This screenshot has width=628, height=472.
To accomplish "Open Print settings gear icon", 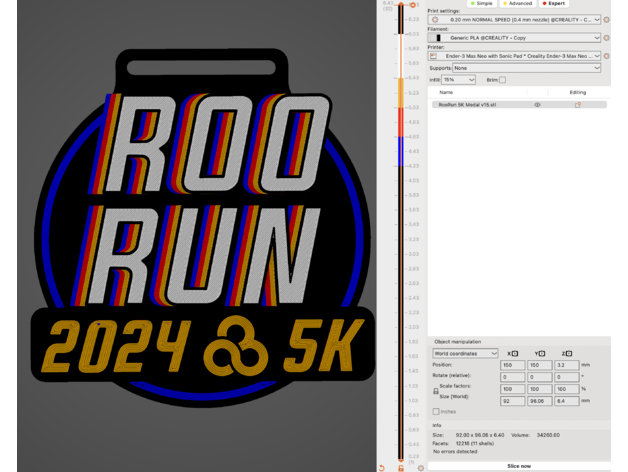I will 606,19.
